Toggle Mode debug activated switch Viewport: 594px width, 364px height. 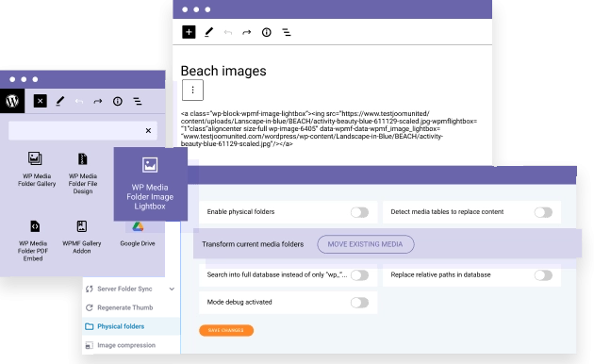[359, 303]
